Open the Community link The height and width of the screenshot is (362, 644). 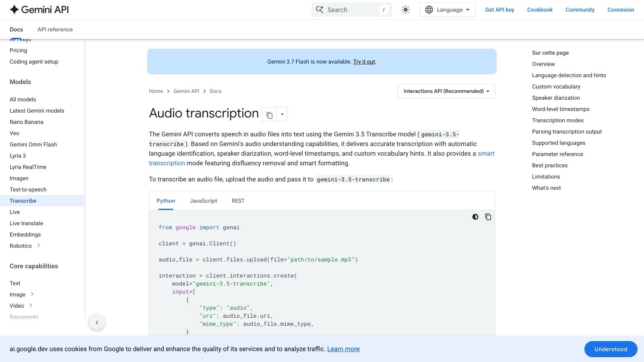pos(580,10)
